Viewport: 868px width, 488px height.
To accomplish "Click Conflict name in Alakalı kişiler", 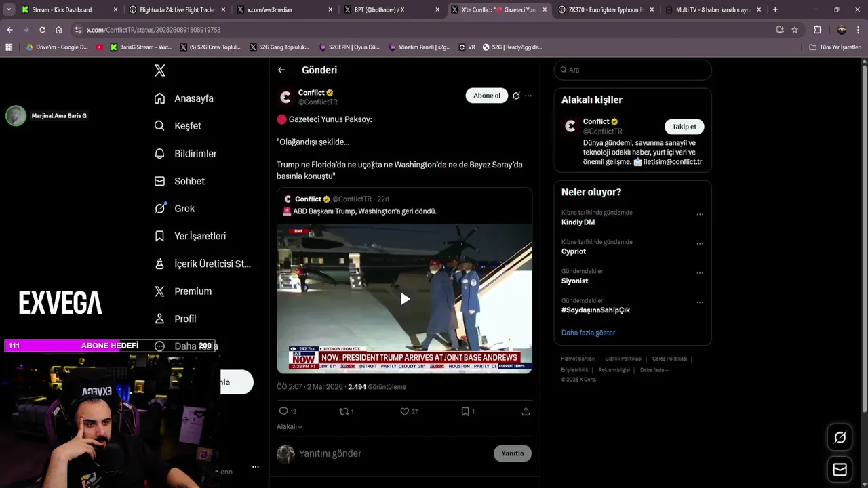I will pyautogui.click(x=596, y=122).
